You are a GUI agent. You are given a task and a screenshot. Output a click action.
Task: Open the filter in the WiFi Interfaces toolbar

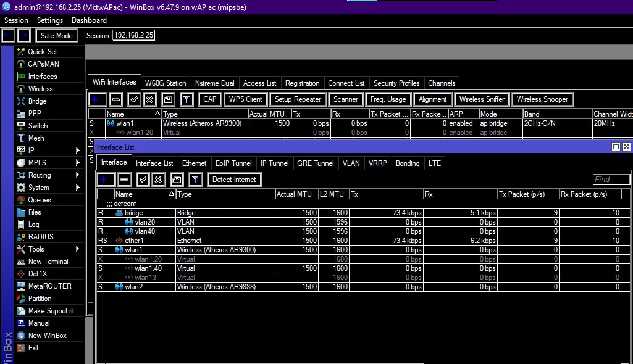pos(186,99)
